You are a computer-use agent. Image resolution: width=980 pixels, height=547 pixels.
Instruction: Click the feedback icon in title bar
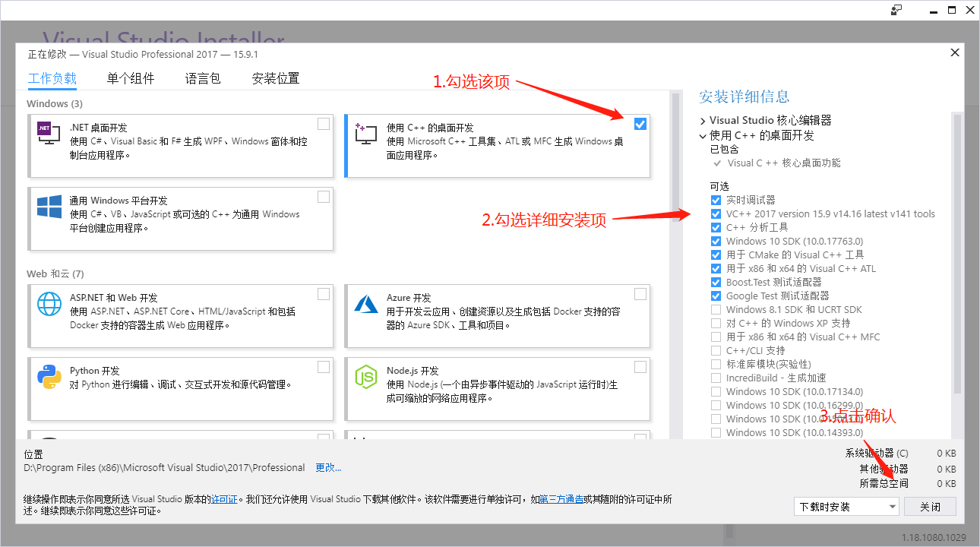click(897, 10)
